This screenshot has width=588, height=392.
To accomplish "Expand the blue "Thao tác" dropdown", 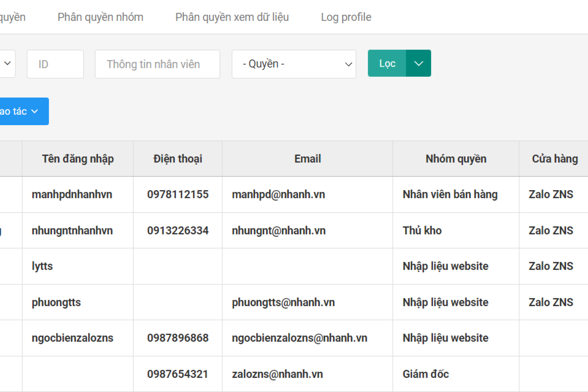I will tap(20, 111).
